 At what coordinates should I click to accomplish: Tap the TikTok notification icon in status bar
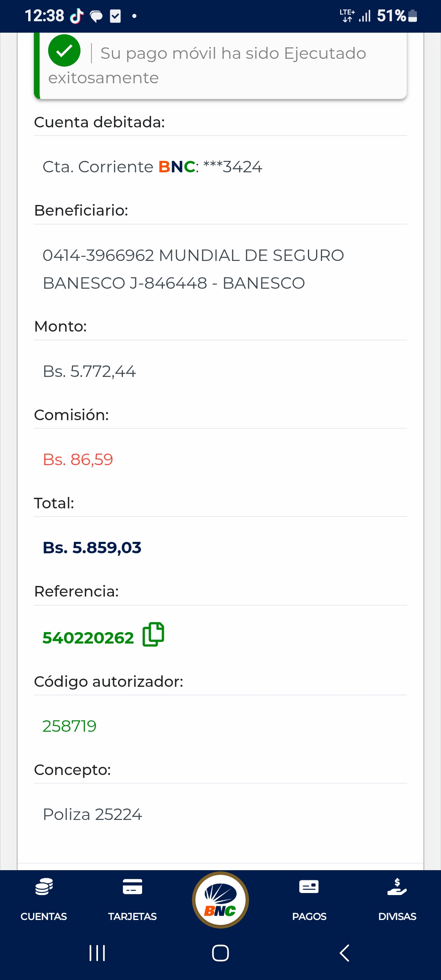[76, 16]
